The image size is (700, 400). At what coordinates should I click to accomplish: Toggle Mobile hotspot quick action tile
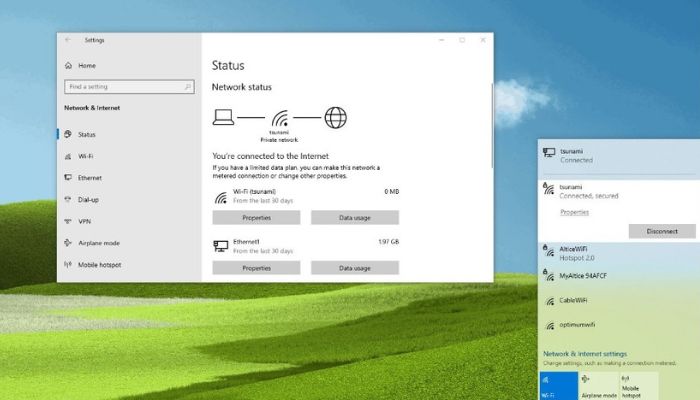tap(639, 386)
